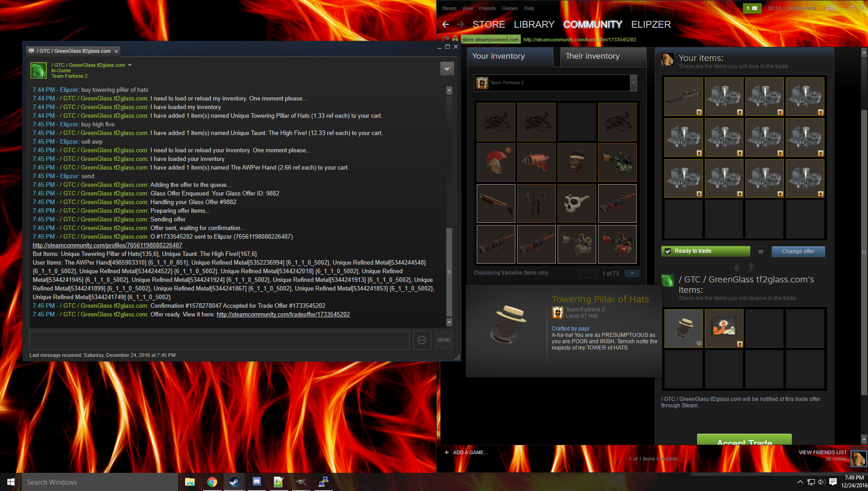
Task: Click the chat log vertical scrollbar thumb
Action: [x=449, y=272]
